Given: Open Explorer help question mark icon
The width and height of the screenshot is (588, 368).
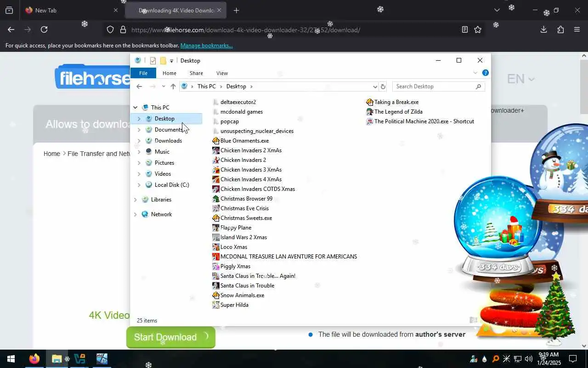Looking at the screenshot, I should (x=486, y=73).
